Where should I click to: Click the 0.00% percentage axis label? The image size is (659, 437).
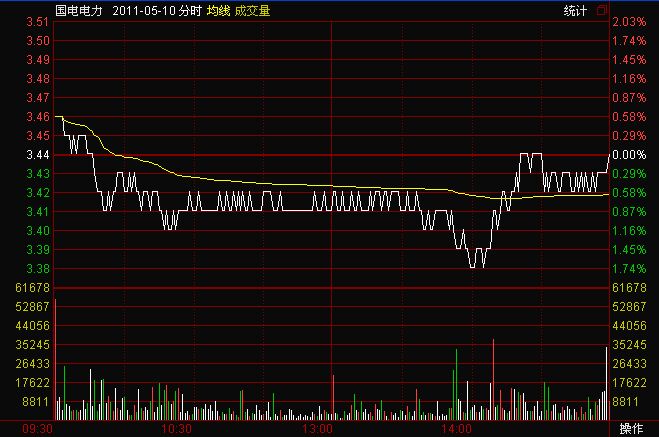point(628,155)
